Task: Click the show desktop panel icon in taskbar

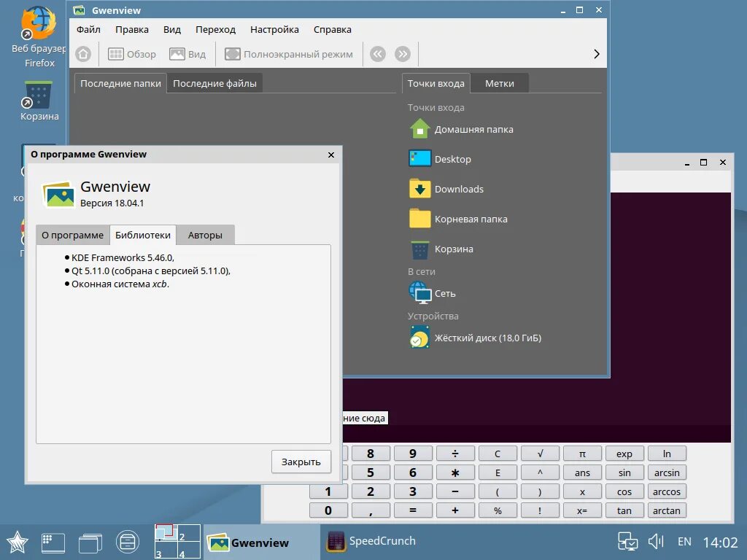Action: (x=53, y=542)
